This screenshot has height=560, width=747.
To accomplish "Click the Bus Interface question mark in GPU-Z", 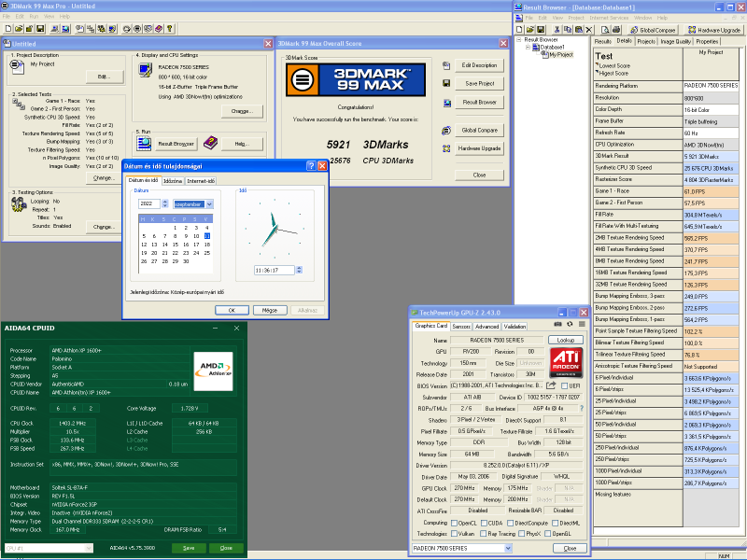I will pos(581,408).
